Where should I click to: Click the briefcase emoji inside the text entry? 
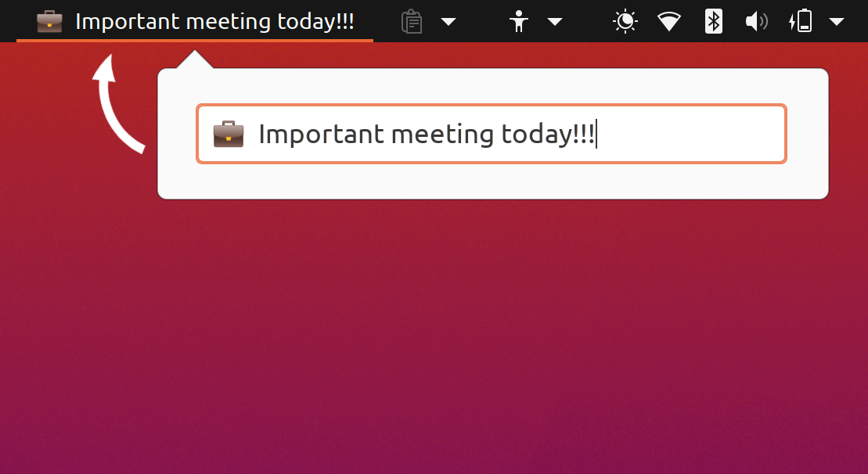229,134
